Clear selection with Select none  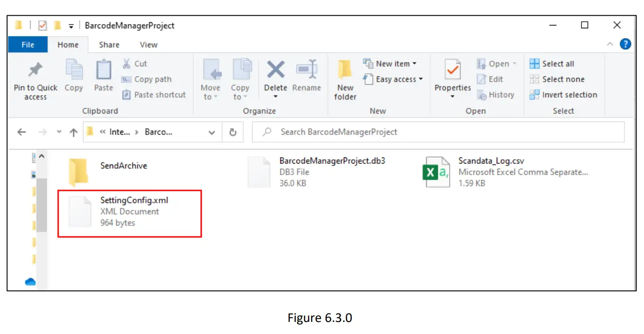point(558,79)
